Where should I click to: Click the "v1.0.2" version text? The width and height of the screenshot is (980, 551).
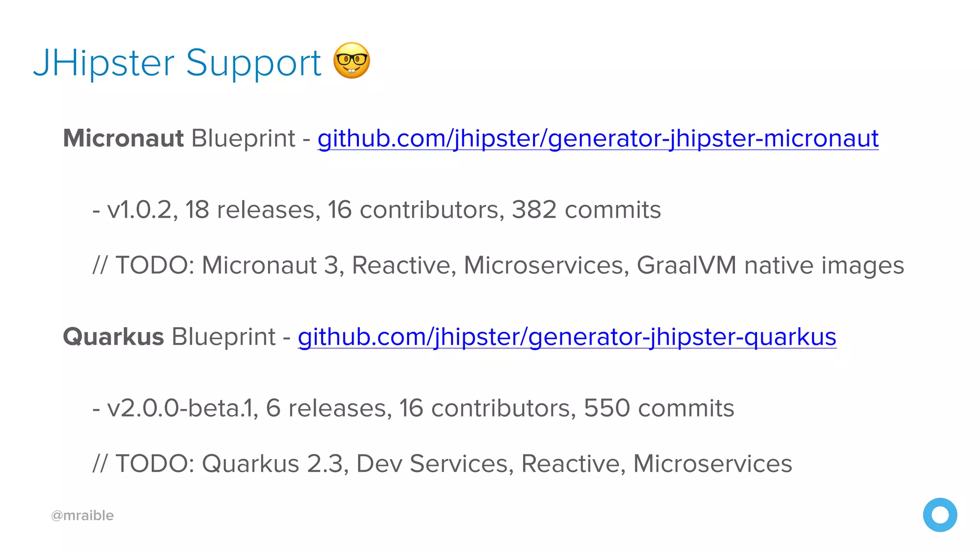tap(139, 210)
